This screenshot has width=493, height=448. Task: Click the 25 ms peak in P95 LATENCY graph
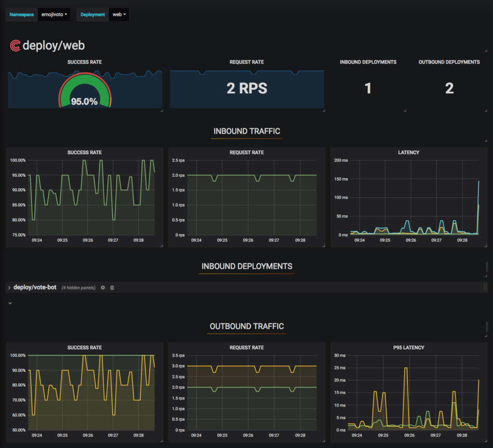click(406, 368)
